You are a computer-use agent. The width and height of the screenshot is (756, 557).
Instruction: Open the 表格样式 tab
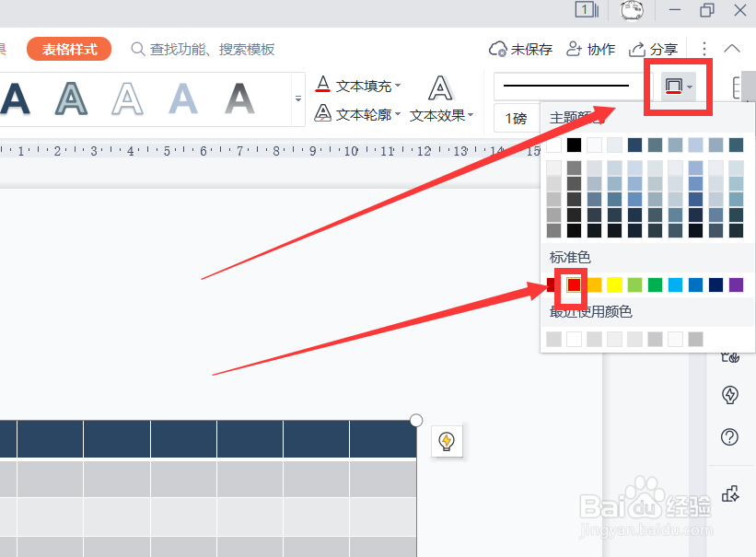(69, 49)
